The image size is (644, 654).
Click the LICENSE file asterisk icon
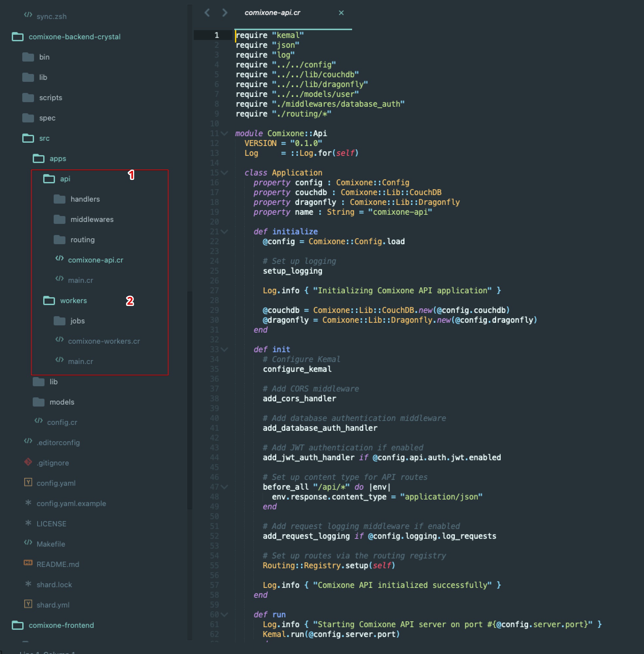pos(28,523)
